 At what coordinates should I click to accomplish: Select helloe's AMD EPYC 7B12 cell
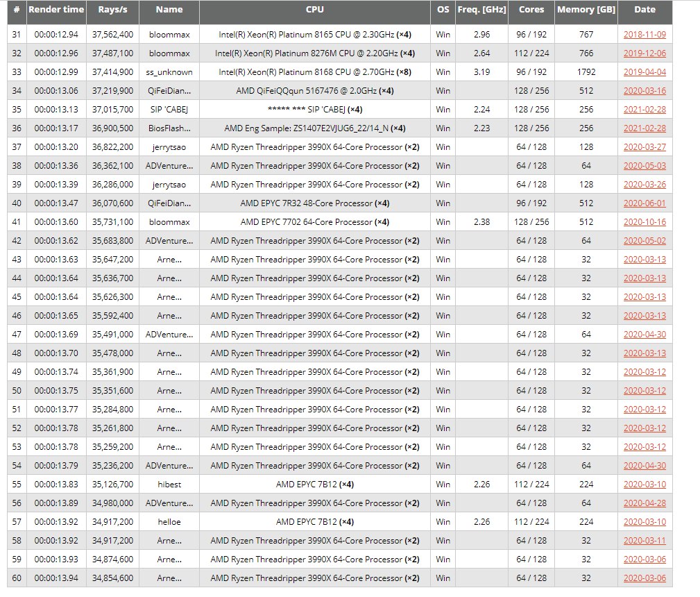click(315, 522)
